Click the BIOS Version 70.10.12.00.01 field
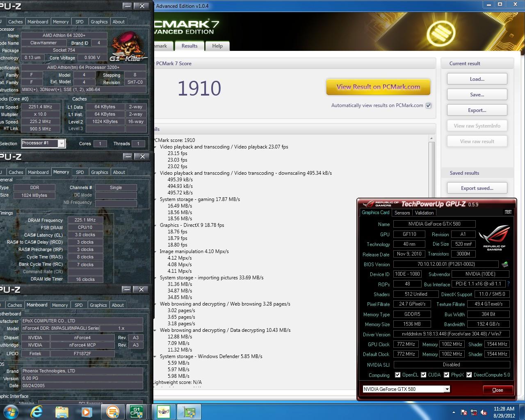The image size is (525, 420). pos(446,265)
